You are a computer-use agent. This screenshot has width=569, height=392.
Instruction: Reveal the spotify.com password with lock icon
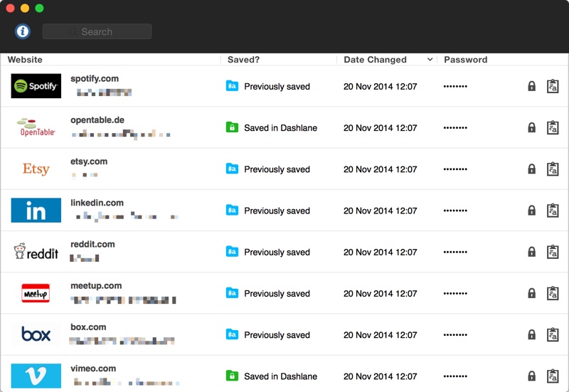point(531,86)
